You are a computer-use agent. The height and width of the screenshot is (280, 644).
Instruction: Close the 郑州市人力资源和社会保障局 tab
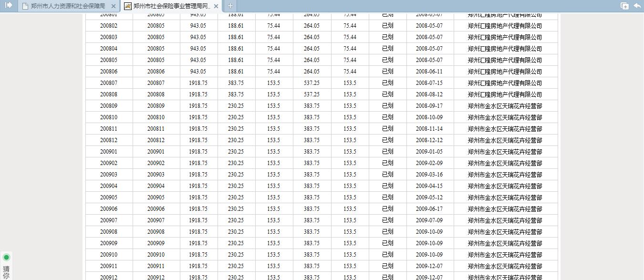pyautogui.click(x=113, y=6)
